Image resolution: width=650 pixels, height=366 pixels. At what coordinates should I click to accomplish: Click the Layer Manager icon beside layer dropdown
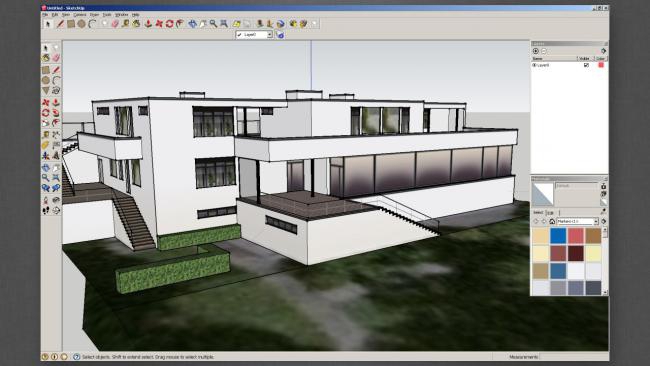point(280,35)
